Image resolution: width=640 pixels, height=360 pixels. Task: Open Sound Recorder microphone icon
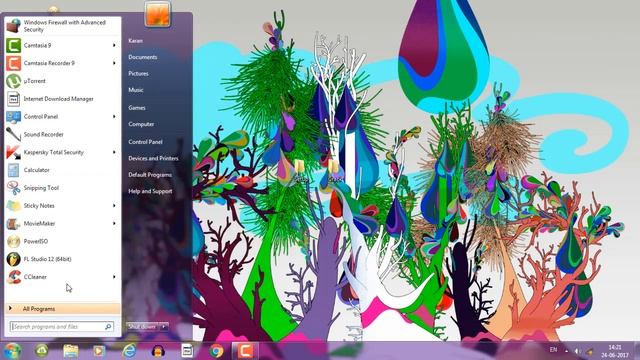pos(13,134)
